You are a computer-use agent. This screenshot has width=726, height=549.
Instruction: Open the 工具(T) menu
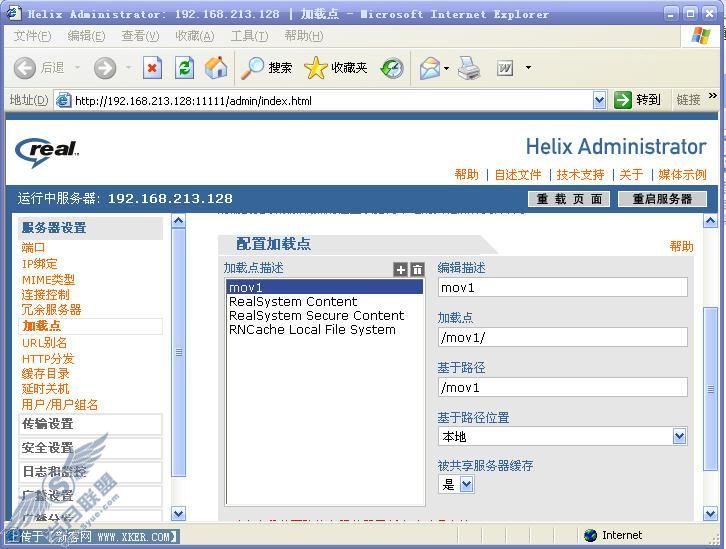click(249, 36)
